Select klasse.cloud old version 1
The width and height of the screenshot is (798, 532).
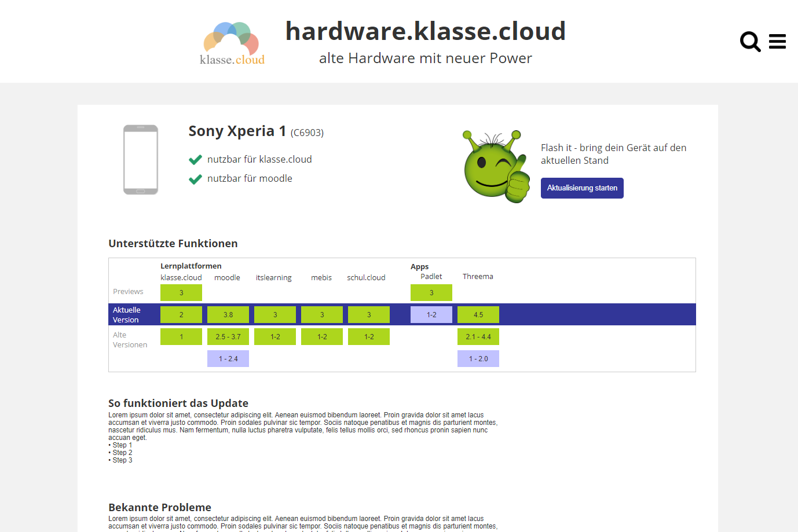coord(181,337)
